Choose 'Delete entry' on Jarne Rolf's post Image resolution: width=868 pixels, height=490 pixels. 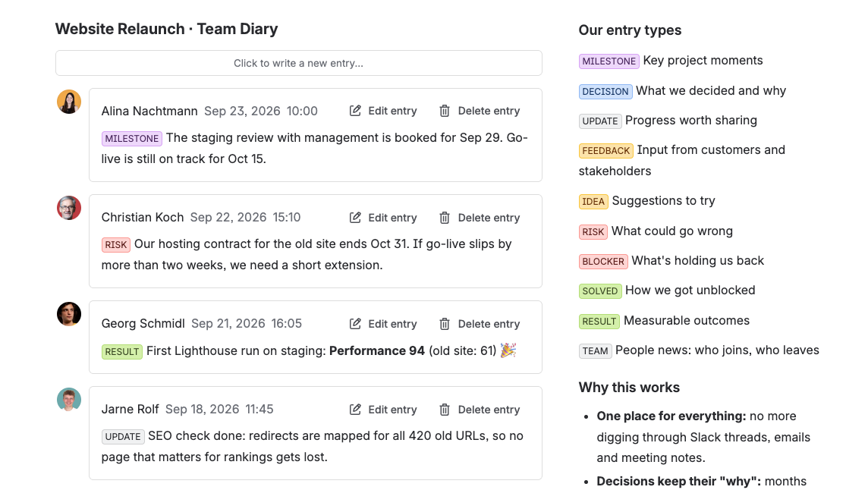click(x=480, y=410)
